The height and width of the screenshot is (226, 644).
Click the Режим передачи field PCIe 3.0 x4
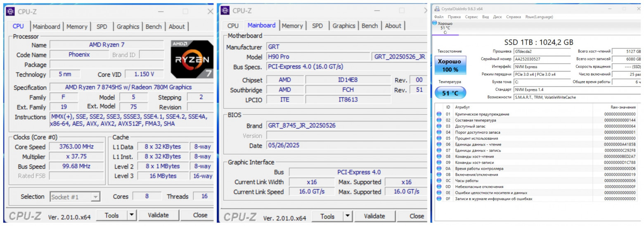542,74
